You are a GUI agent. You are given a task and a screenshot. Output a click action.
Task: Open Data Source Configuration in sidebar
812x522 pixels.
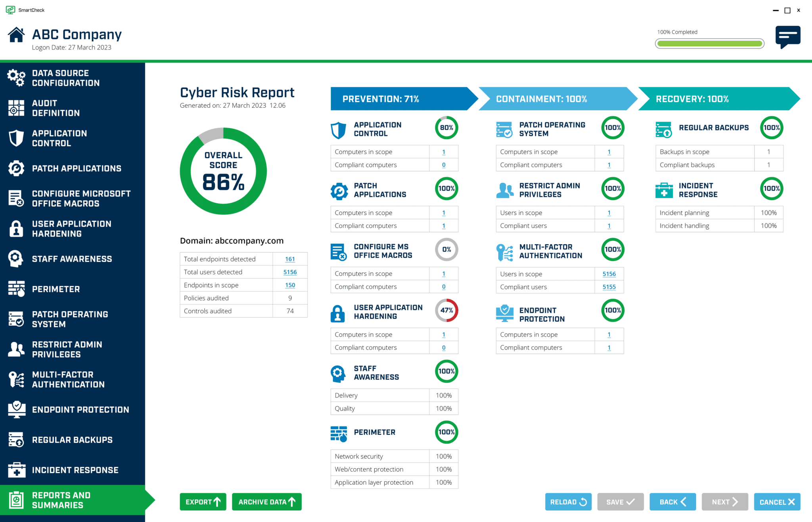click(16, 78)
